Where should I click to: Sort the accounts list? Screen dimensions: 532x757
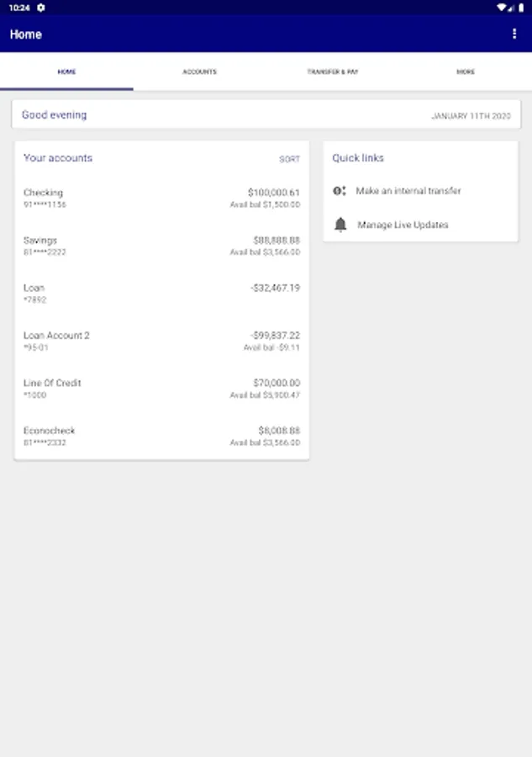tap(289, 159)
